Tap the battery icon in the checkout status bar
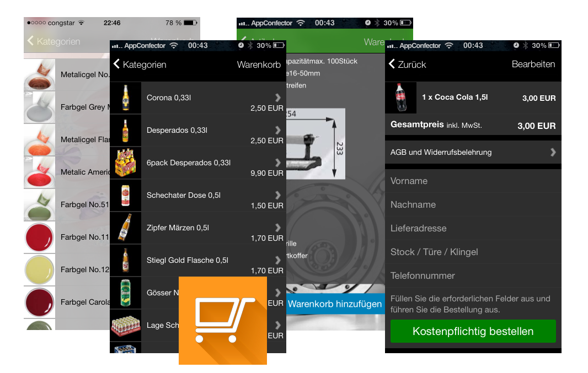The height and width of the screenshot is (373, 588). tap(554, 45)
